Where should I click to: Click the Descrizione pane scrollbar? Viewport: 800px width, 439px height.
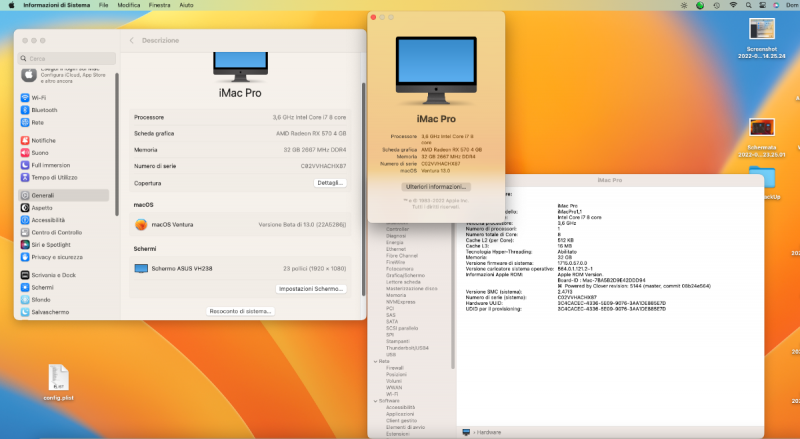point(363,189)
